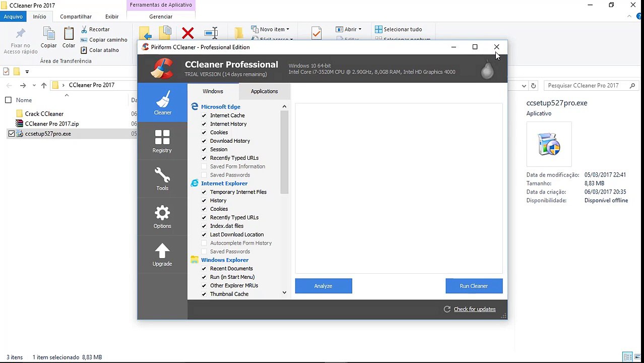Viewport: 644px width, 363px height.
Task: Switch to the Applications tab in CCleaner
Action: 264,91
